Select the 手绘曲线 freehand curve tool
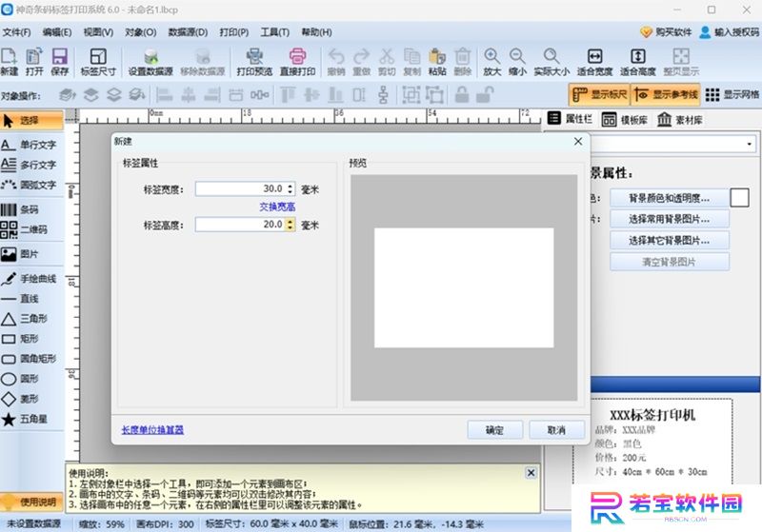The height and width of the screenshot is (532, 762). coord(32,279)
